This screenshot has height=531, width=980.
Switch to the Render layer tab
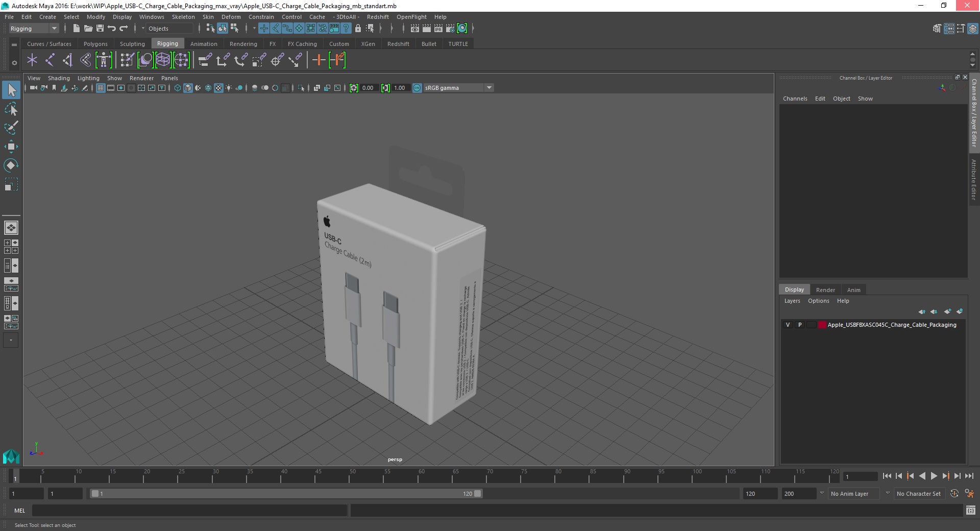click(x=825, y=289)
